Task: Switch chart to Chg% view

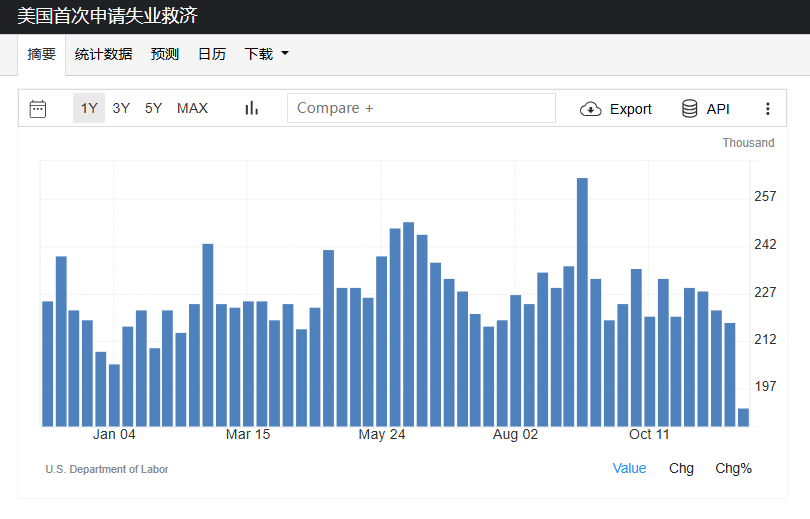Action: 733,468
